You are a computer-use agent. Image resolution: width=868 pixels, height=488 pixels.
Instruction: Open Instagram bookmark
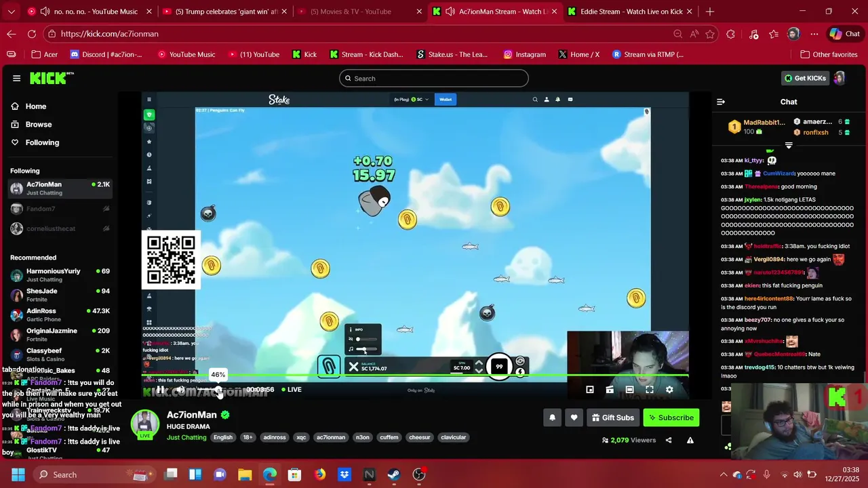tap(525, 54)
